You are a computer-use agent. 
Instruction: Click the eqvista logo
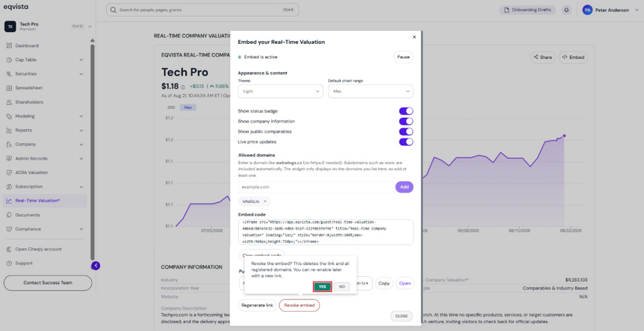[16, 7]
